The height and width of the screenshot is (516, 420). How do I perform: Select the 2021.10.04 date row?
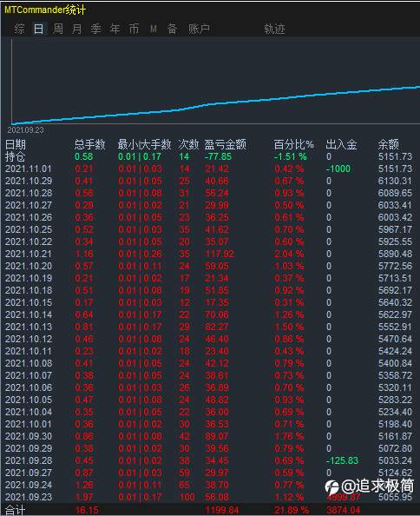[29, 413]
